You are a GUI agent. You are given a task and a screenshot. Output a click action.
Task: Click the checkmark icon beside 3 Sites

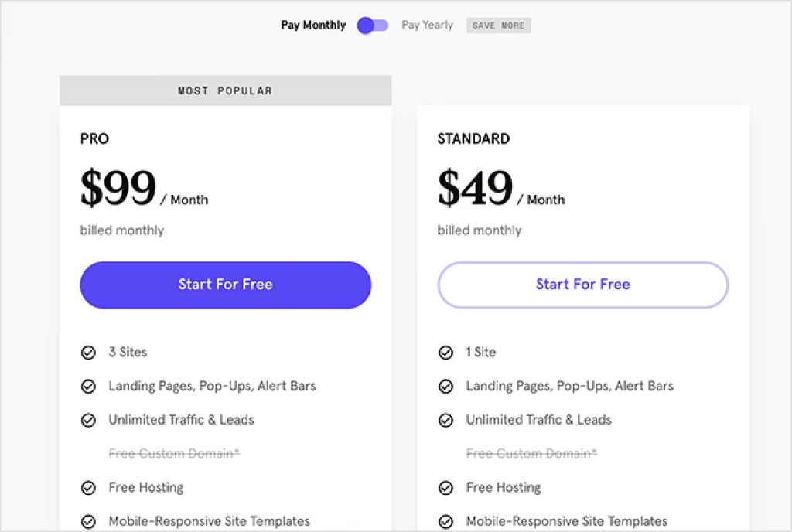coord(88,353)
